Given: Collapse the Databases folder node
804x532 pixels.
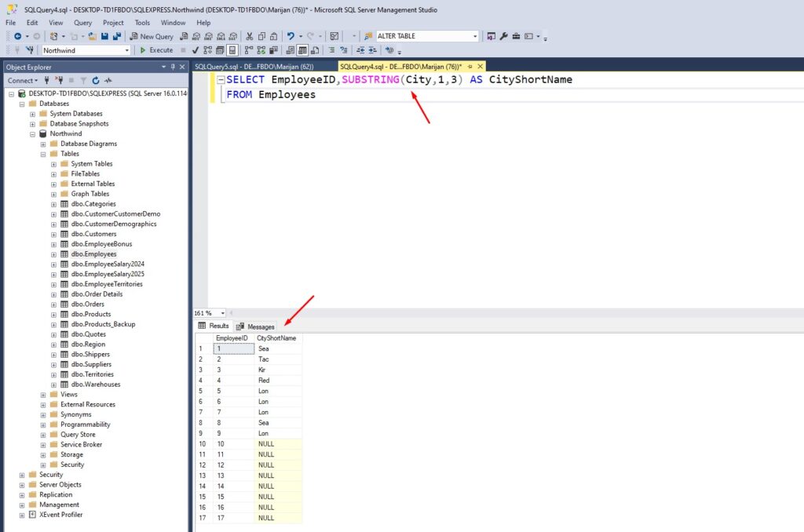Looking at the screenshot, I should (x=22, y=104).
